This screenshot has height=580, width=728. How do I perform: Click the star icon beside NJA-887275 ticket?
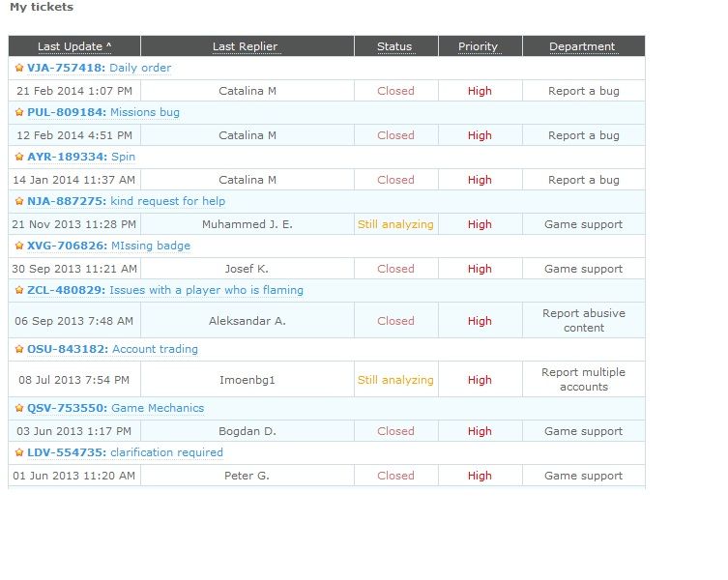pos(19,202)
